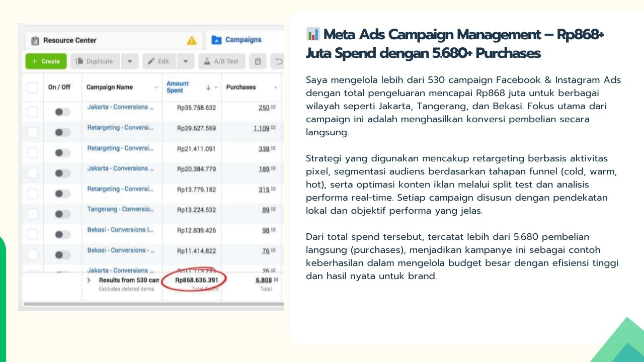Toggle the first Jakarta campaign on
The height and width of the screenshot is (362, 644).
coord(63,112)
